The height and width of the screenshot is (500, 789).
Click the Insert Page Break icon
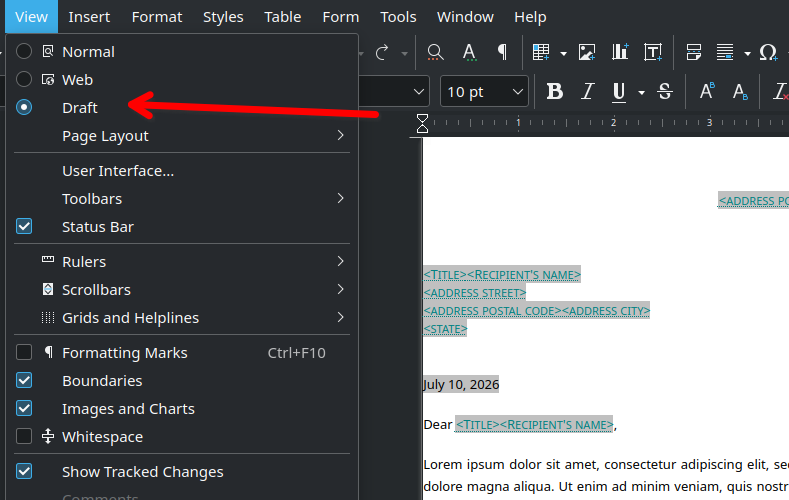693,52
